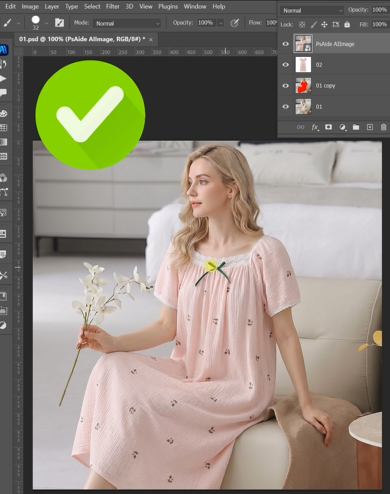Toggle prevent artboard auto-nesting lock
Image resolution: width=390 pixels, height=494 pixels.
point(336,25)
